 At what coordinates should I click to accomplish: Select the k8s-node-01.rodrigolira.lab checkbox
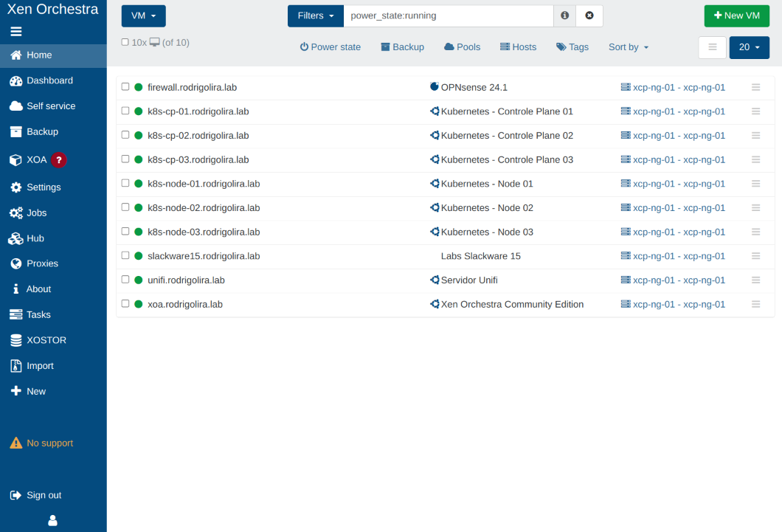pos(125,183)
